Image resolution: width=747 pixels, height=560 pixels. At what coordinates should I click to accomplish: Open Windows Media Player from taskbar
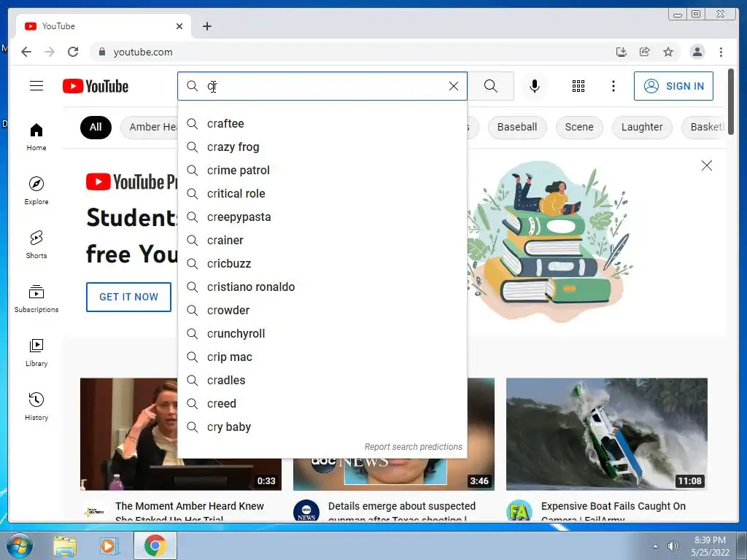point(109,546)
